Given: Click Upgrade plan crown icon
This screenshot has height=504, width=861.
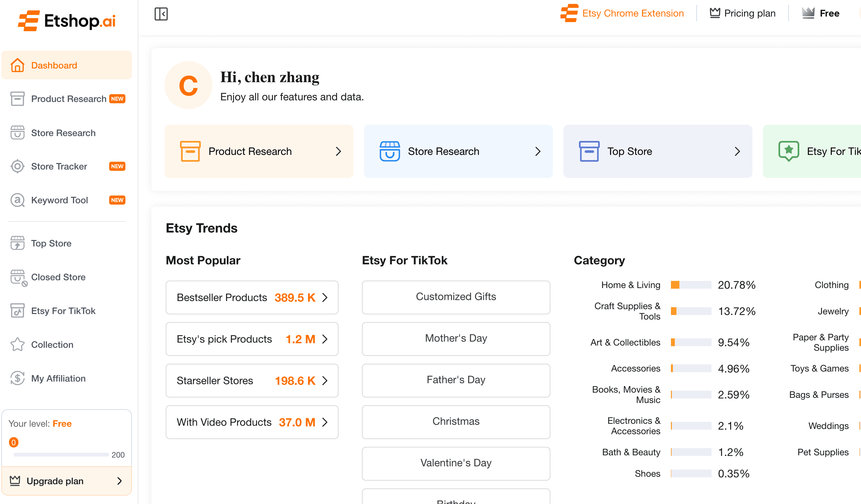Looking at the screenshot, I should 15,480.
